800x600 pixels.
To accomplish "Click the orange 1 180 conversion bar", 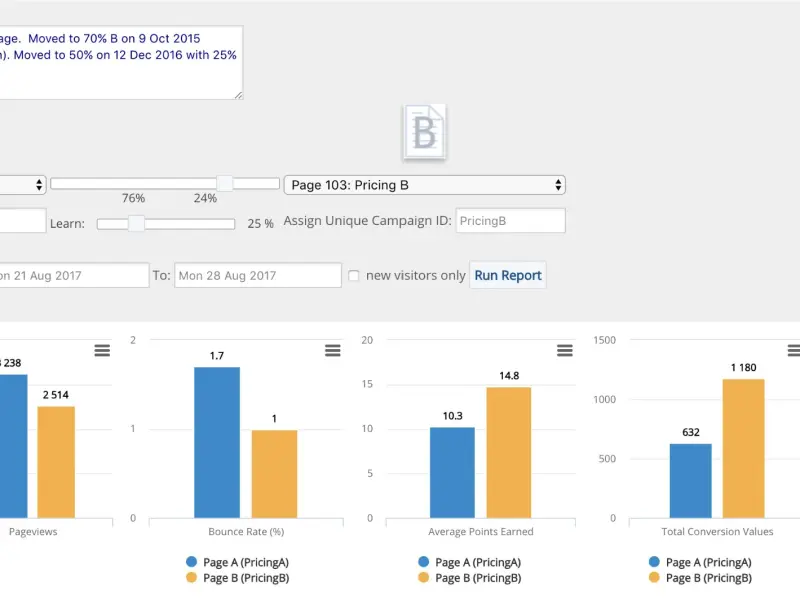I will (743, 448).
